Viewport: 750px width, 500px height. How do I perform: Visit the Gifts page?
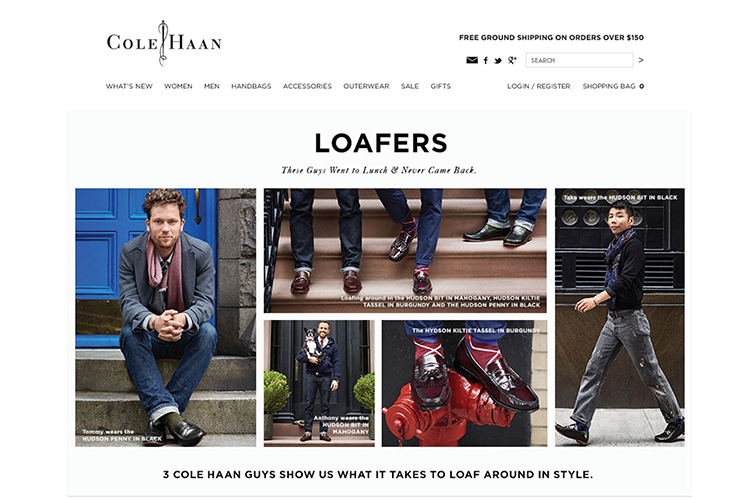(441, 86)
